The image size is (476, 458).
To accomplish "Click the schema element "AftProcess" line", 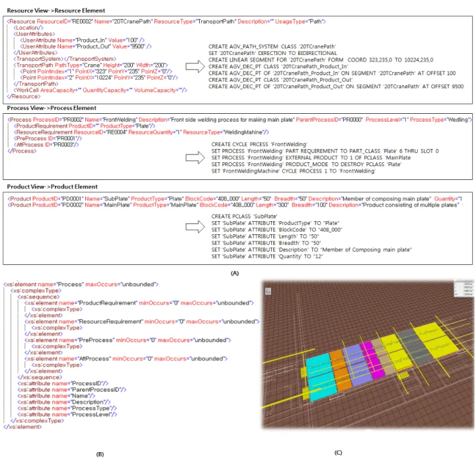I will coord(126,359).
